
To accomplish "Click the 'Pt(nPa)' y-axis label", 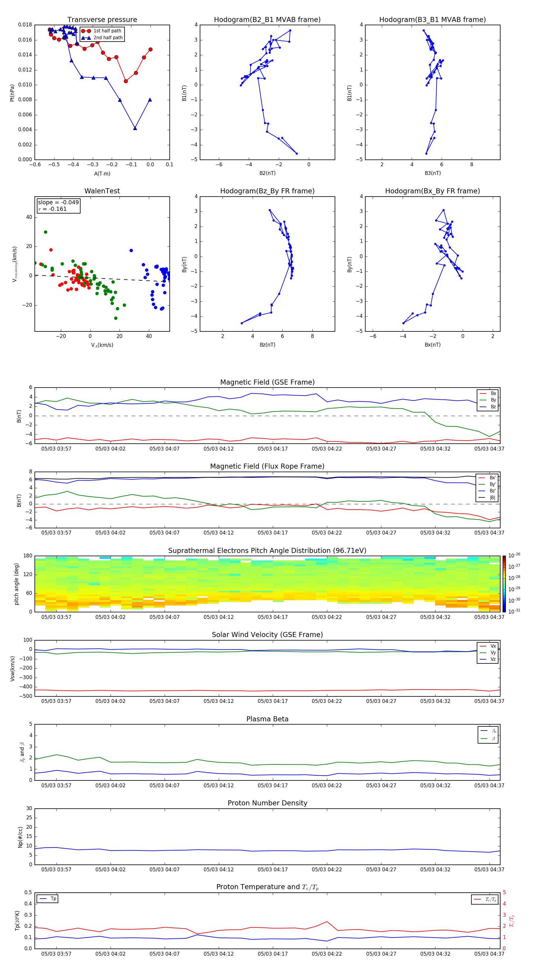I will pyautogui.click(x=12, y=92).
